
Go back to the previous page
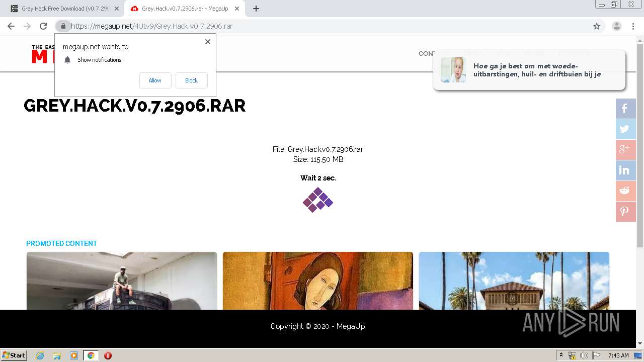[x=11, y=26]
